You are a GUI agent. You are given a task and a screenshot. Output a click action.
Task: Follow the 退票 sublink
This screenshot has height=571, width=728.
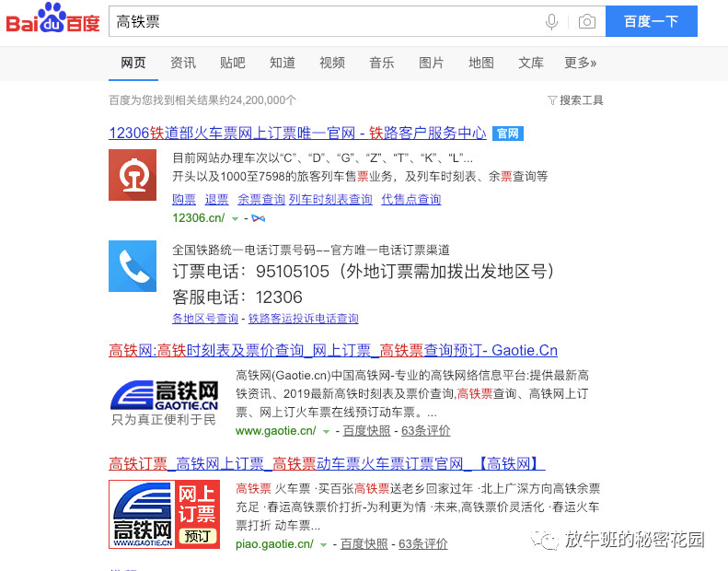point(217,199)
